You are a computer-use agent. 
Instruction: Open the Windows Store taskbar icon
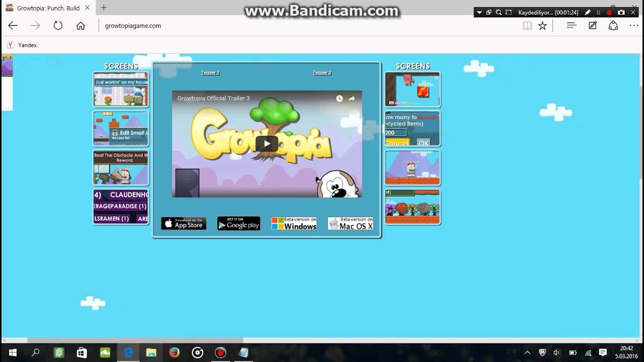pyautogui.click(x=82, y=352)
